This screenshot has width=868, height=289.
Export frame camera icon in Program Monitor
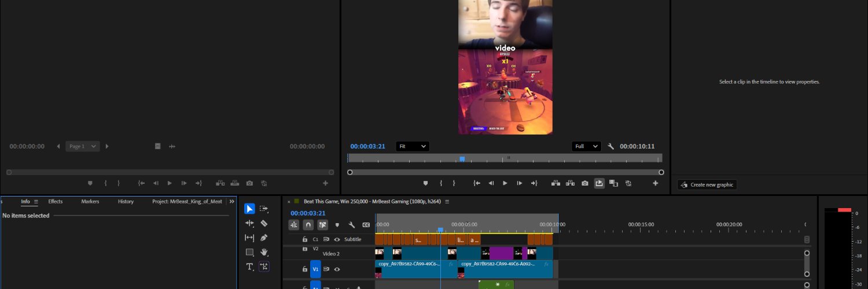[x=585, y=183]
